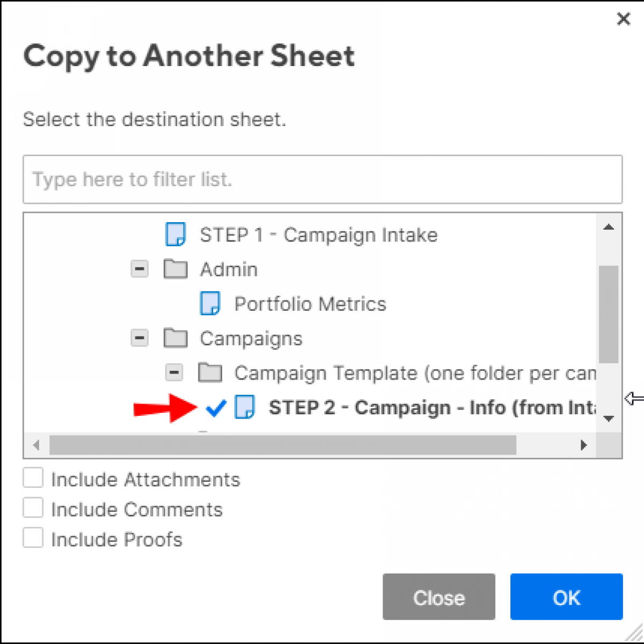
Task: Collapse the Admin folder
Action: tap(139, 269)
